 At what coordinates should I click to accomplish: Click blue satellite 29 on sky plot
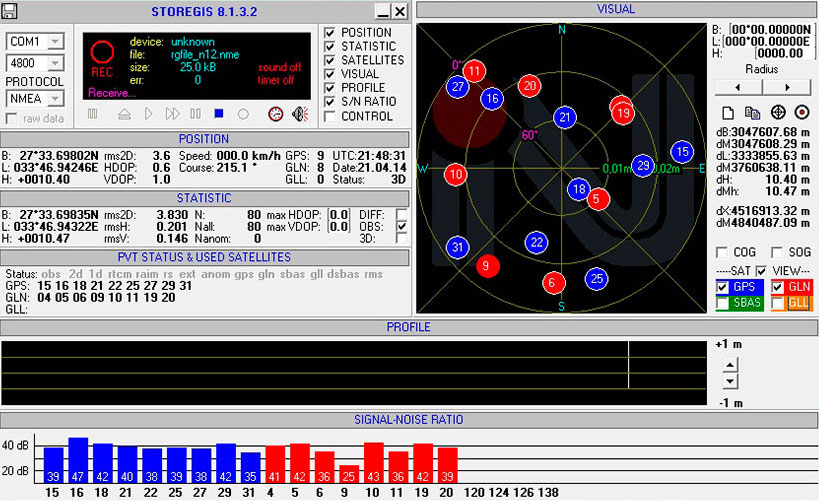pos(643,166)
